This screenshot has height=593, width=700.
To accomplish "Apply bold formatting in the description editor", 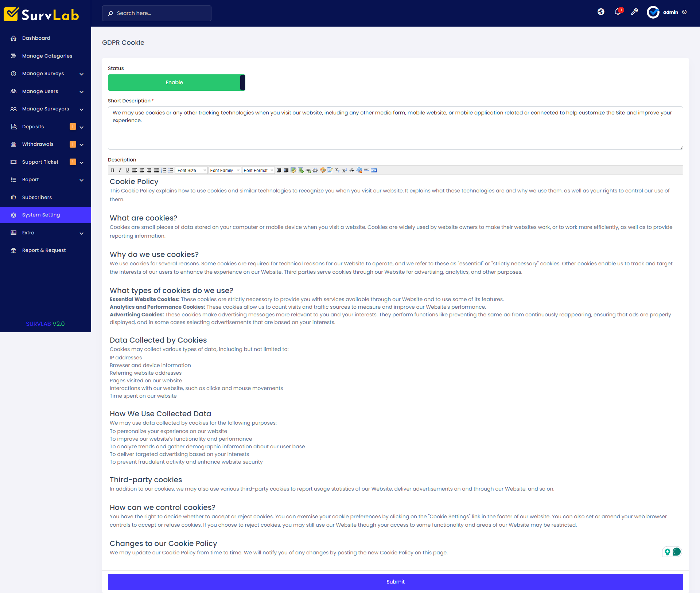I will click(113, 170).
